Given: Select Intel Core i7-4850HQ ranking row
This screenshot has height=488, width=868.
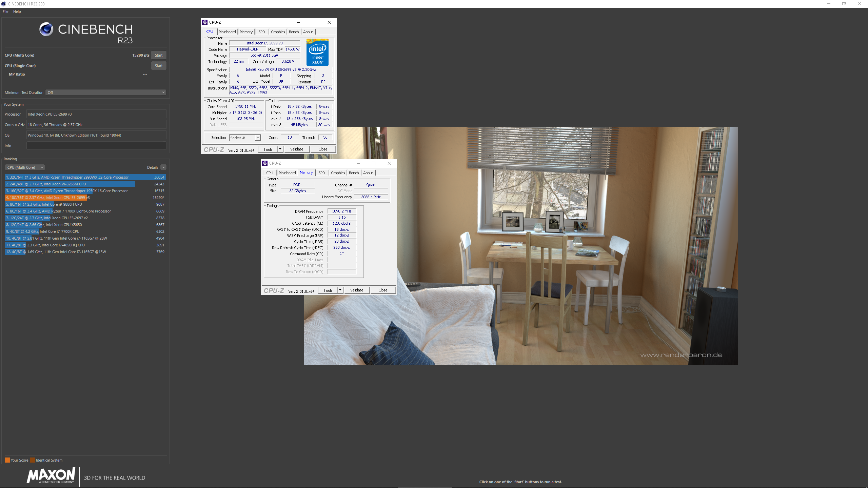Looking at the screenshot, I should click(85, 245).
